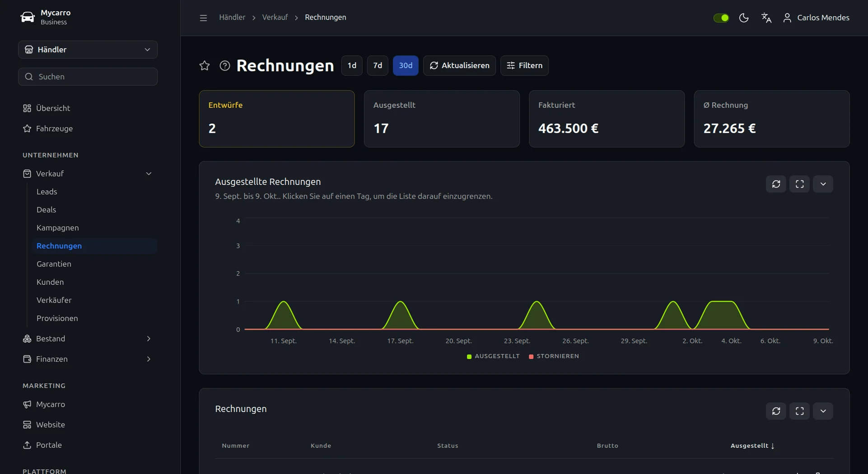Image resolution: width=868 pixels, height=474 pixels.
Task: Open Kampagnen in the Verkauf menu
Action: click(x=94, y=228)
